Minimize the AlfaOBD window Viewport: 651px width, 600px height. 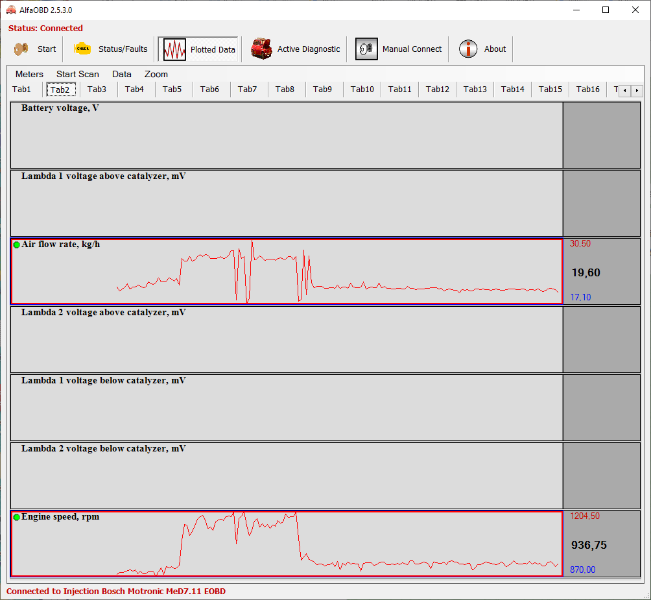coord(576,10)
